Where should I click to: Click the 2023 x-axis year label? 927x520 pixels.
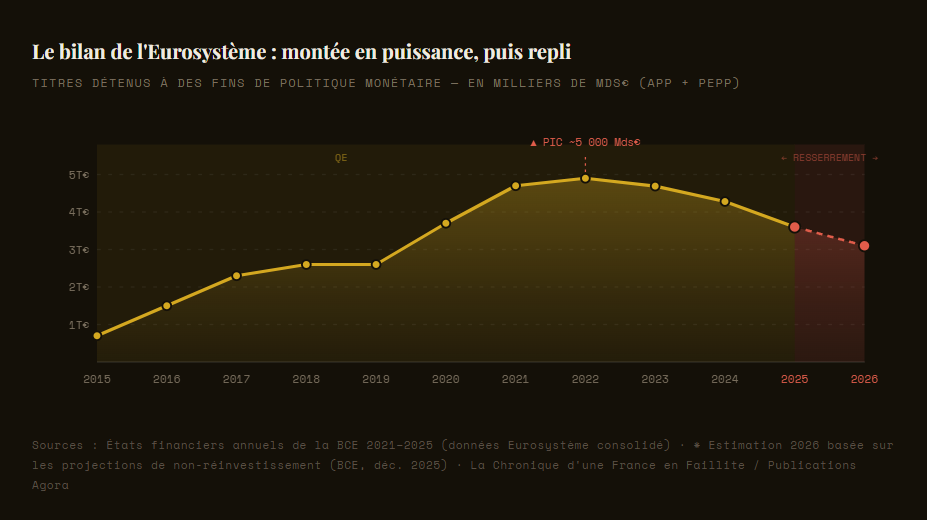coord(655,379)
